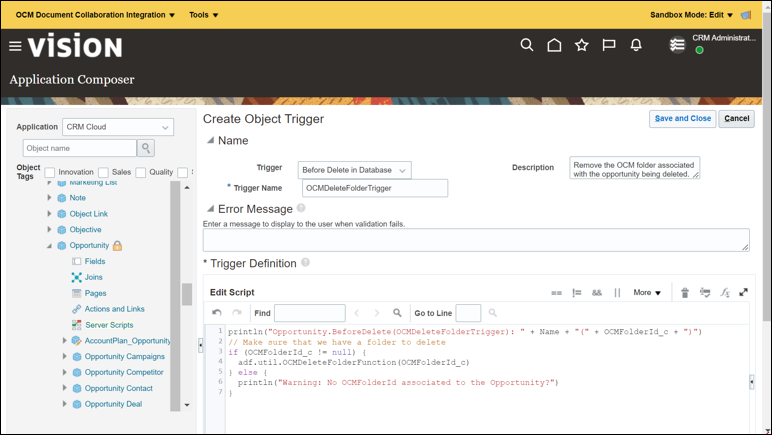
Task: Collapse the Opportunity node
Action: pyautogui.click(x=49, y=246)
